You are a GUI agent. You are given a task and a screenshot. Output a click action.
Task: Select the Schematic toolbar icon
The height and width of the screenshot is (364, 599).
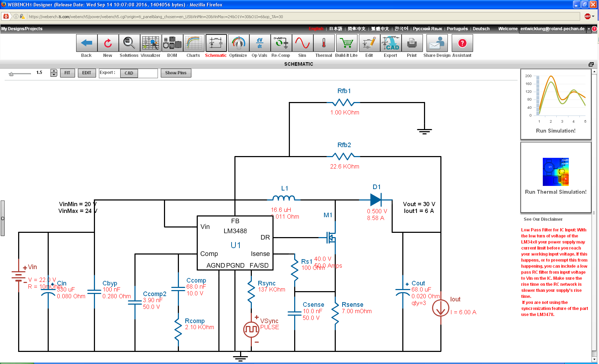click(x=216, y=43)
